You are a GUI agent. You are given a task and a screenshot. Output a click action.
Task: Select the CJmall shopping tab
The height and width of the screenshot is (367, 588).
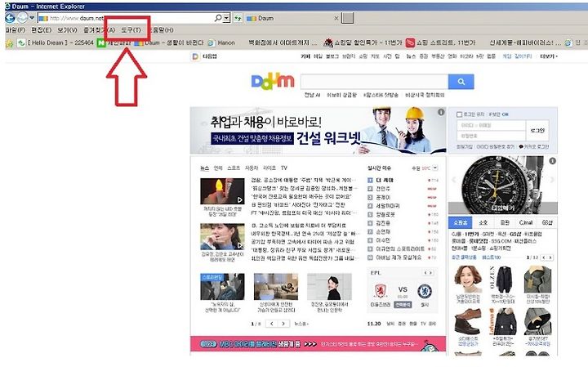pyautogui.click(x=526, y=223)
